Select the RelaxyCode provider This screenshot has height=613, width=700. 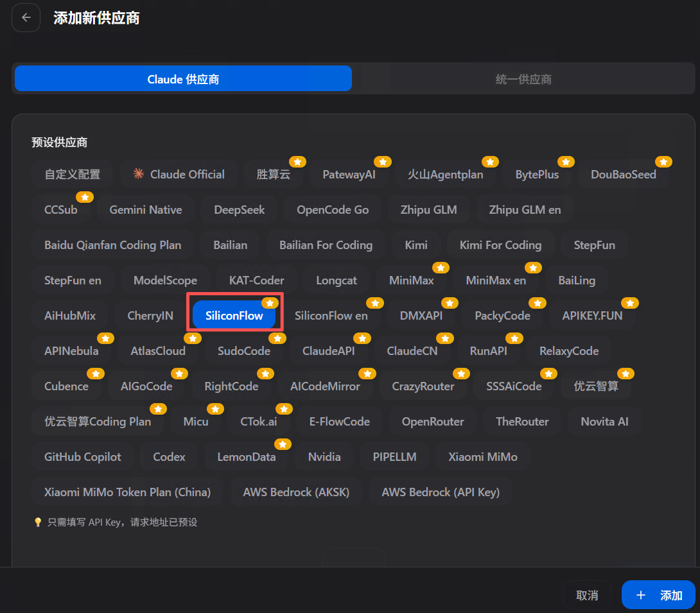click(x=569, y=350)
